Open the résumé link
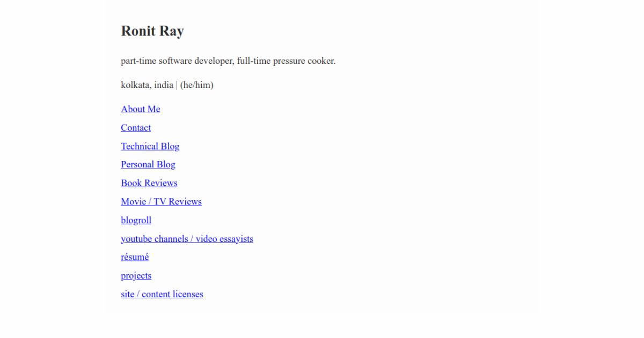Image resolution: width=644 pixels, height=338 pixels. tap(135, 257)
